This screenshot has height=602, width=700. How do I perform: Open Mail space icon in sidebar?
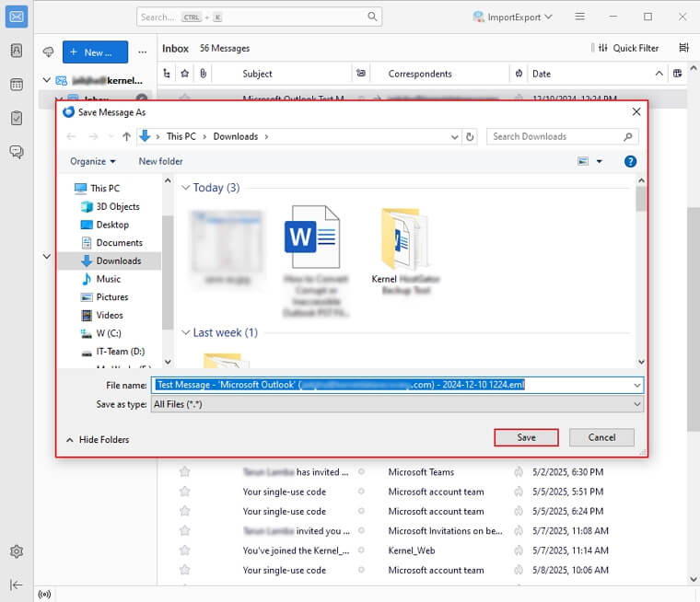click(17, 17)
